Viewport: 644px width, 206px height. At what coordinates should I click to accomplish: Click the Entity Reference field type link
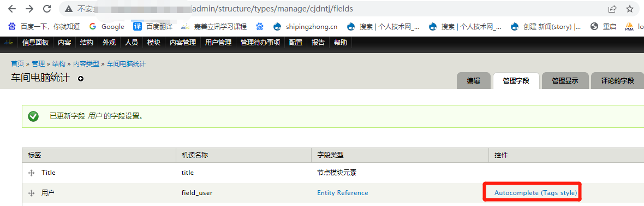point(343,193)
